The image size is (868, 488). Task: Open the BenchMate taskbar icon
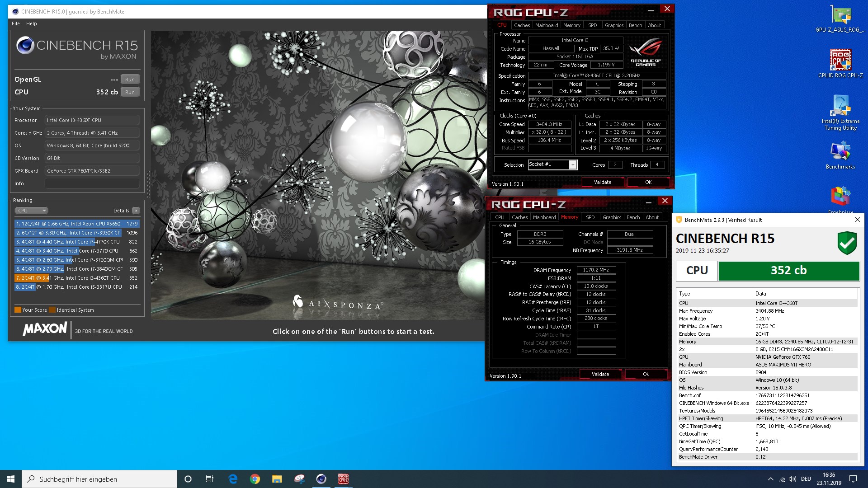[299, 479]
